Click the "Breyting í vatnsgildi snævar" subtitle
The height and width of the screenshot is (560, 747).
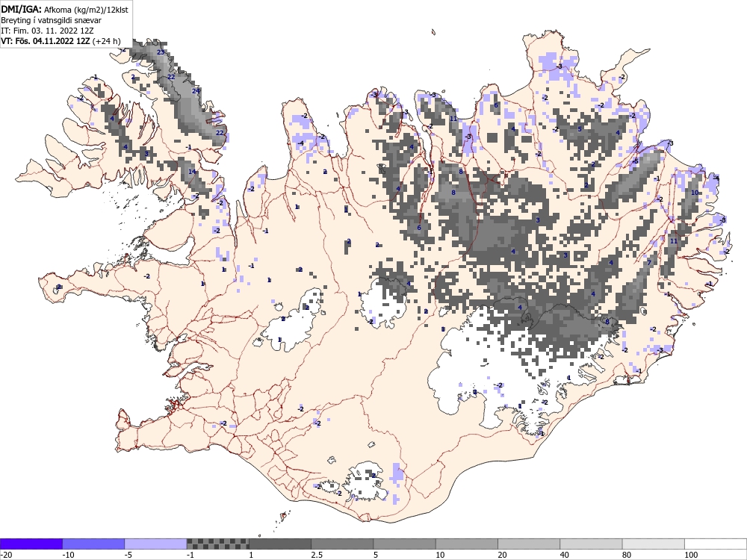[x=51, y=20]
